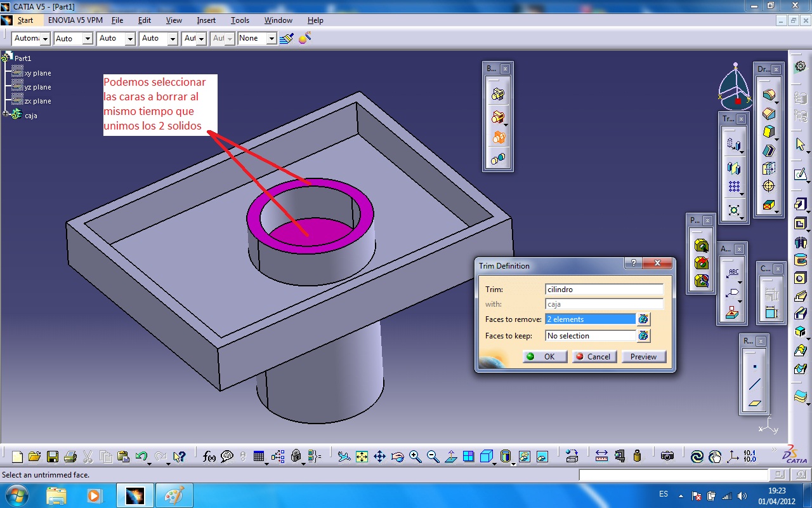
Task: Select the Thread/Tap target icon
Action: [769, 187]
